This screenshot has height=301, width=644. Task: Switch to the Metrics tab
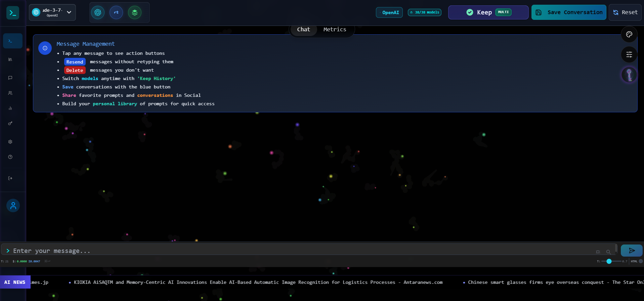click(x=335, y=30)
